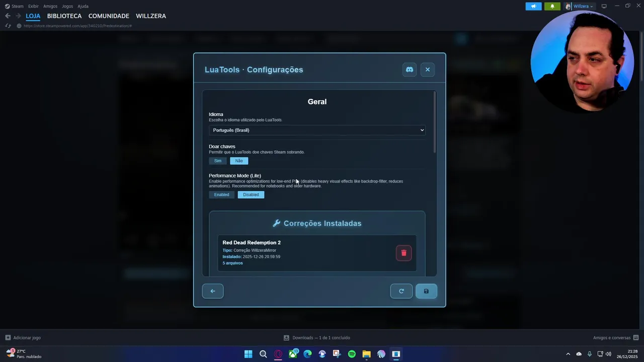Open the Steam taskbar icon
Screen dimensions: 644x362
tap(396, 354)
